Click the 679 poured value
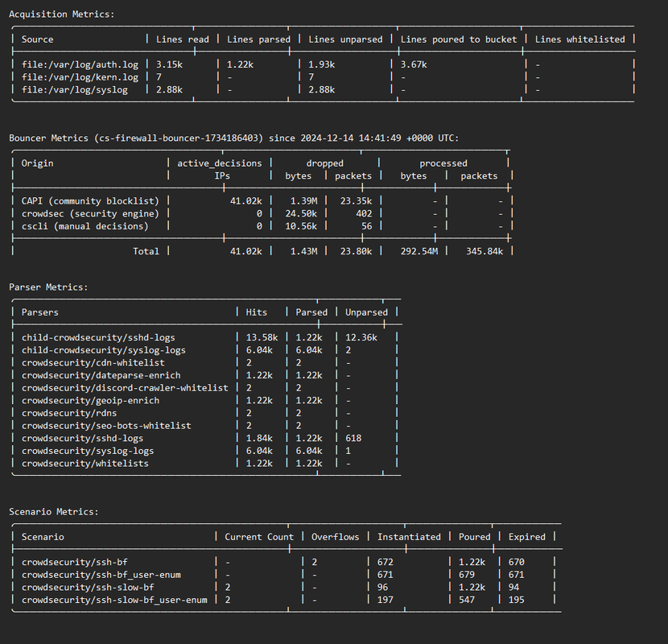Screen dimensions: 668x644 click(467, 575)
